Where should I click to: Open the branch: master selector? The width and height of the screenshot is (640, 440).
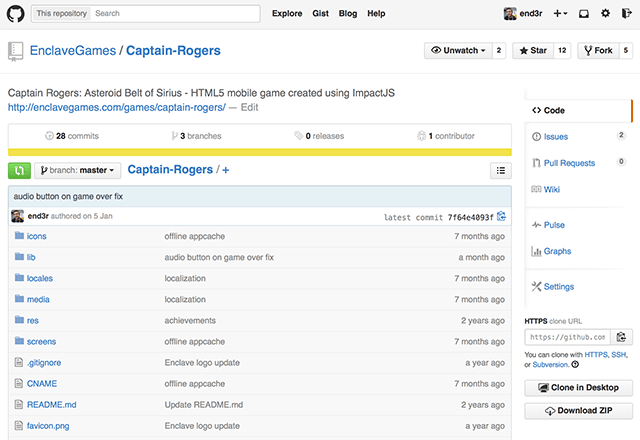coord(78,170)
